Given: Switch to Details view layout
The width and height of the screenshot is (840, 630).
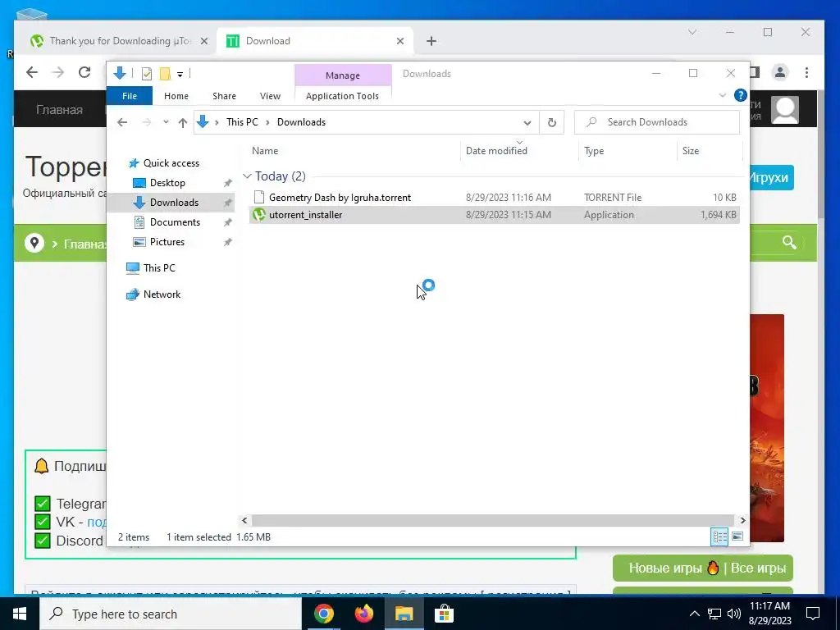Looking at the screenshot, I should click(719, 536).
